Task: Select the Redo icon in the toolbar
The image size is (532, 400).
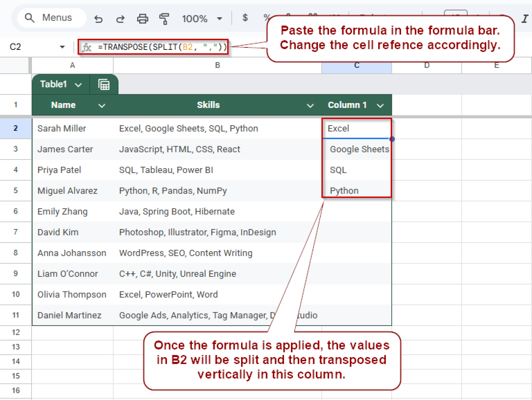Action: tap(120, 18)
